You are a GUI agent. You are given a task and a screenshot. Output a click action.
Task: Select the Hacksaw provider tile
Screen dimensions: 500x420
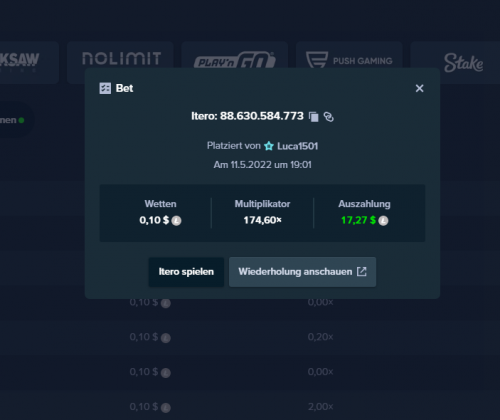tap(29, 62)
